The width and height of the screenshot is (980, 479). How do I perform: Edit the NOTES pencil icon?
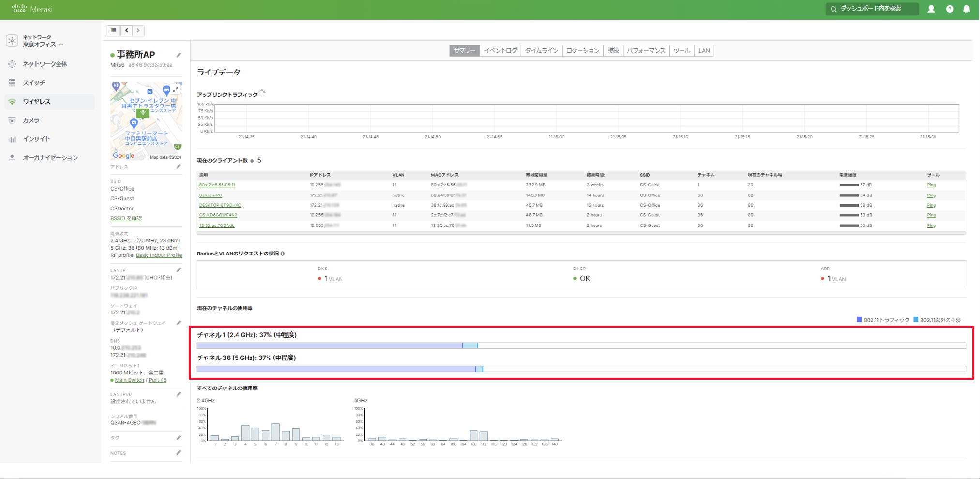coord(179,453)
